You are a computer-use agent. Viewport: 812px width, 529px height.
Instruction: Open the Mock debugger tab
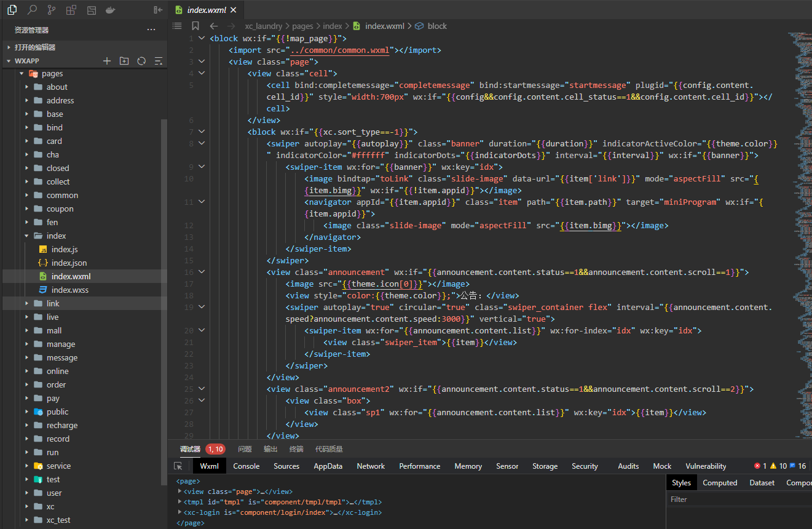[x=662, y=466]
